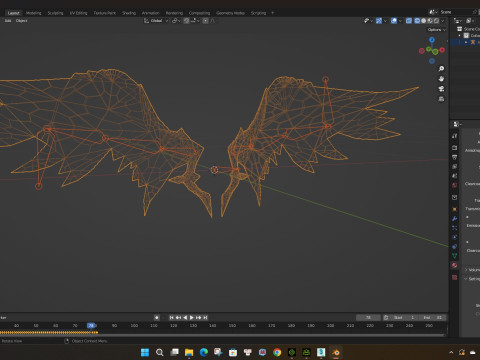This screenshot has width=480, height=360.
Task: Open the shading options dropdown arrow
Action: coord(443,21)
